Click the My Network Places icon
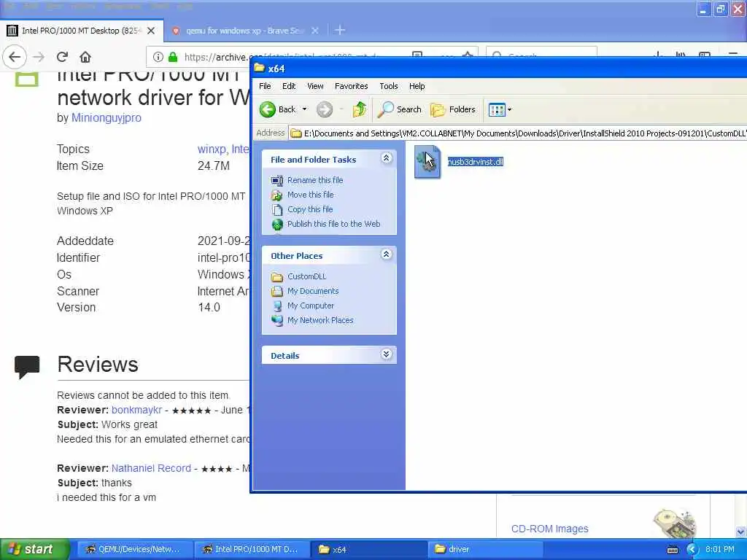The height and width of the screenshot is (560, 747). (x=276, y=321)
